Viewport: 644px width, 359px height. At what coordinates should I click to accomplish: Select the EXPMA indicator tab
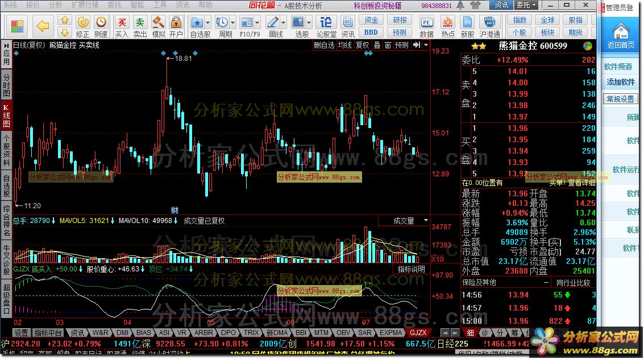pyautogui.click(x=390, y=333)
